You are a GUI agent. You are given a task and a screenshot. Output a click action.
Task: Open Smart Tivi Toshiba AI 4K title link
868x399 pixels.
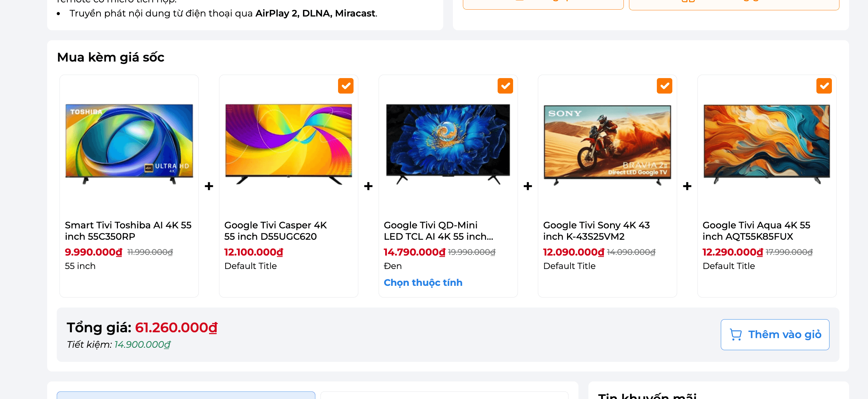[x=128, y=231]
